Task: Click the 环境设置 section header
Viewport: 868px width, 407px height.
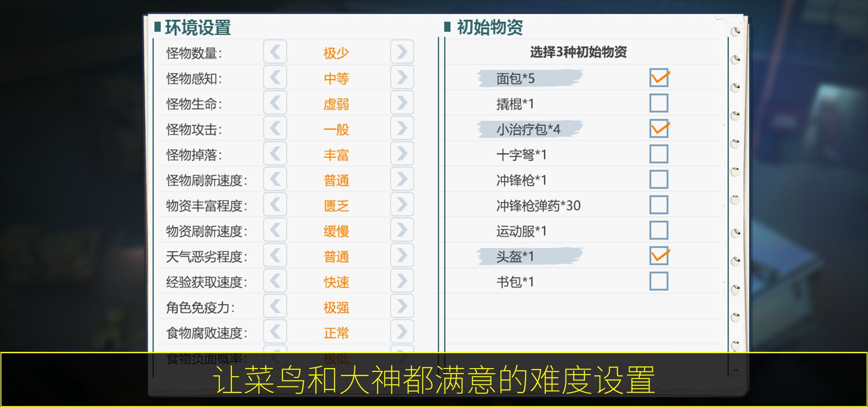Action: click(x=194, y=27)
